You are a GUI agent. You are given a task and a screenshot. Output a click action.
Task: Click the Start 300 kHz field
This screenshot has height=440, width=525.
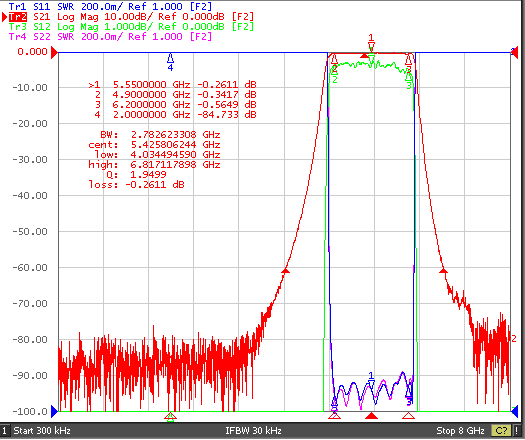[42, 430]
